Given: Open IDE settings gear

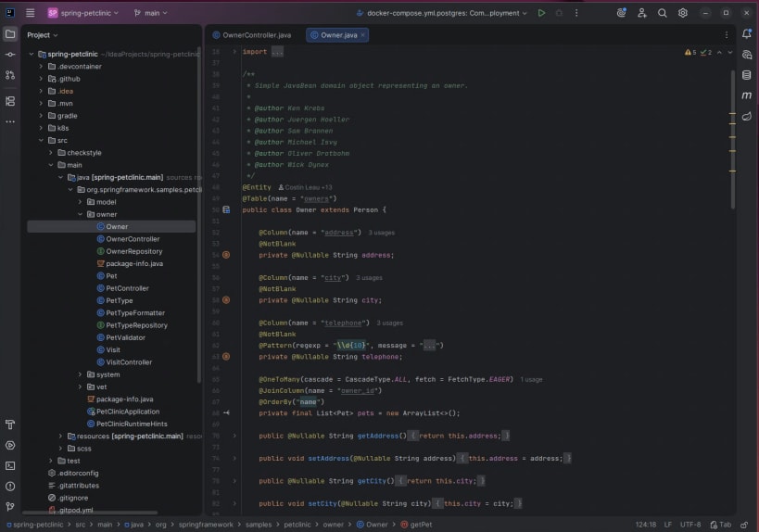Looking at the screenshot, I should click(x=682, y=13).
